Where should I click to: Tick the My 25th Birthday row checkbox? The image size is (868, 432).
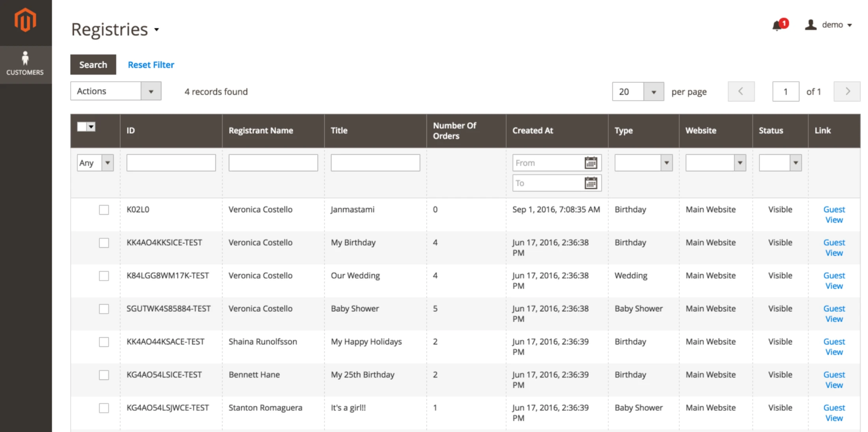(104, 375)
